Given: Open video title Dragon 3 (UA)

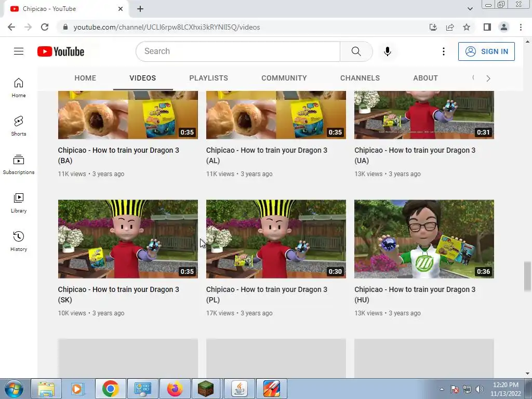Looking at the screenshot, I should click(x=415, y=155).
